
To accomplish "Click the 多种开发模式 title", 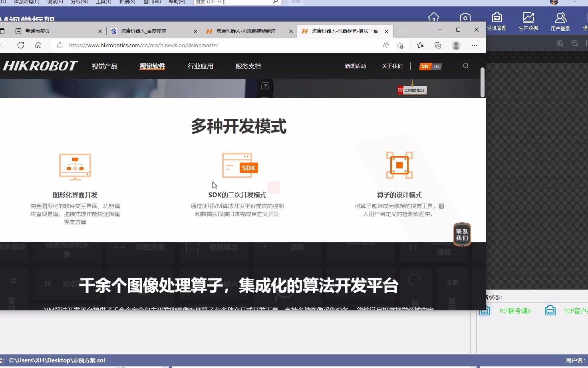I will pyautogui.click(x=238, y=126).
